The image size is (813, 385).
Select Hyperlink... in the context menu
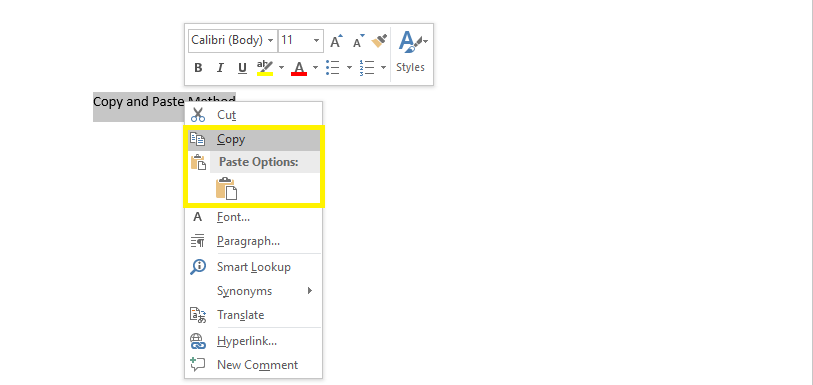(254, 341)
